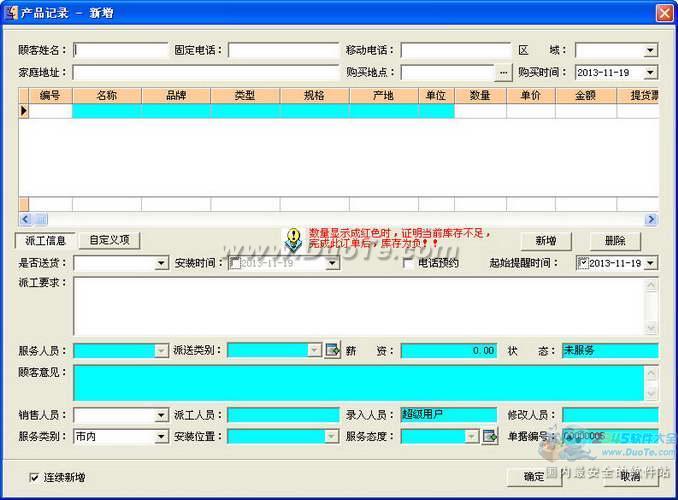
Task: Click the 派工要求 text area
Action: click(360, 306)
